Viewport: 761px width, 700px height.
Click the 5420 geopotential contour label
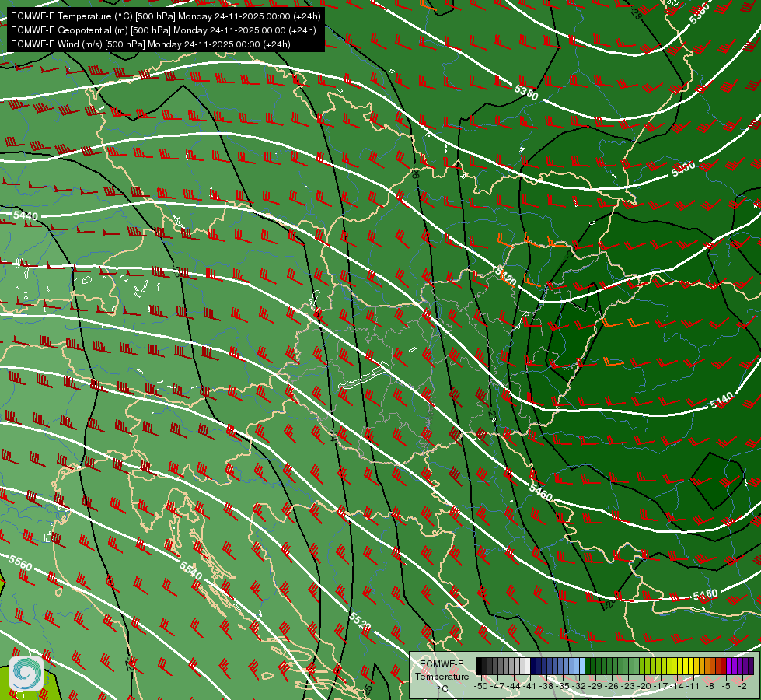coord(505,275)
